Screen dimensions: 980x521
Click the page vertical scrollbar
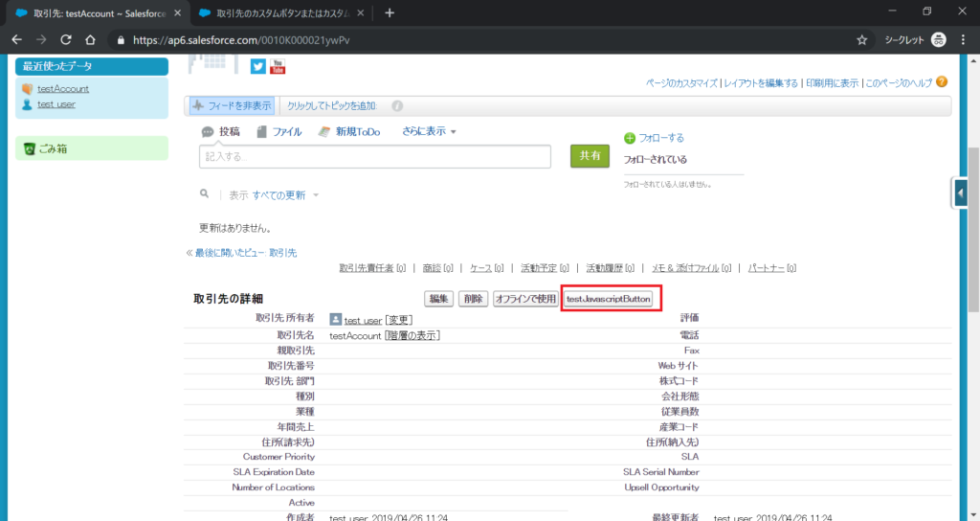973,230
